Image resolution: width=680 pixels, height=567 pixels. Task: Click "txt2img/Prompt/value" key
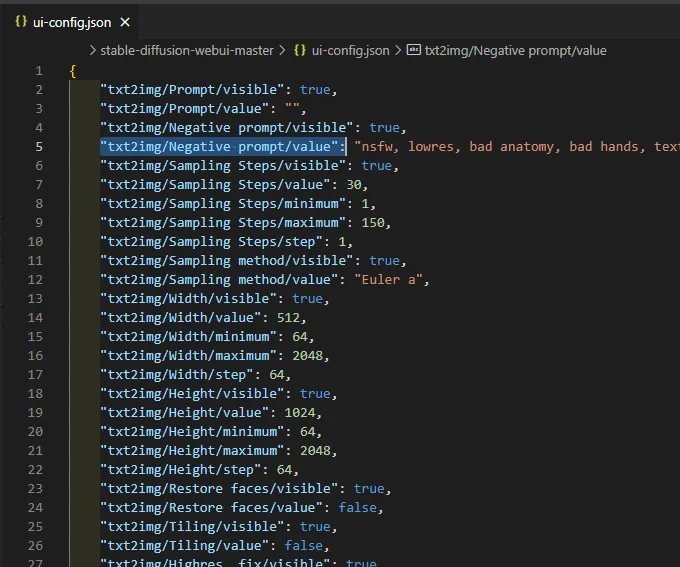click(184, 108)
